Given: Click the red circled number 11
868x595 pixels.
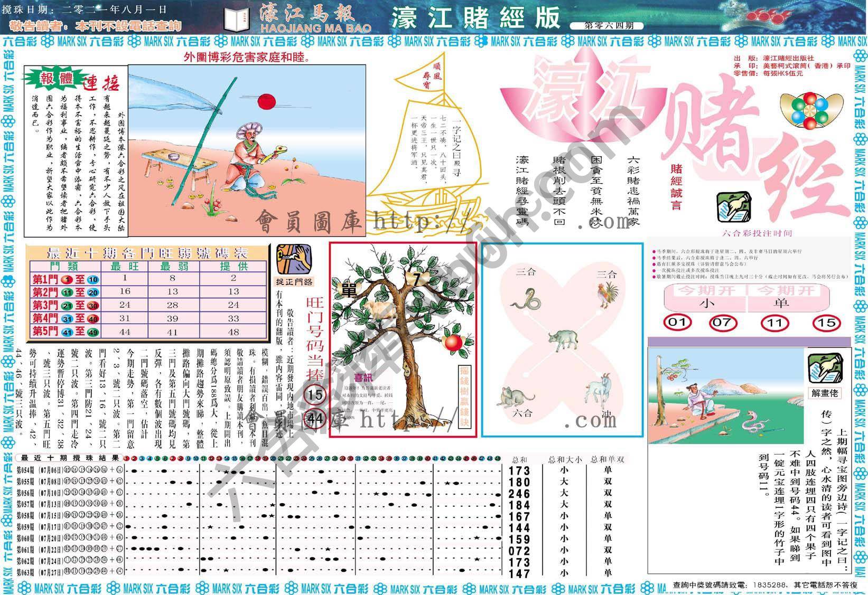Looking at the screenshot, I should pyautogui.click(x=774, y=322).
